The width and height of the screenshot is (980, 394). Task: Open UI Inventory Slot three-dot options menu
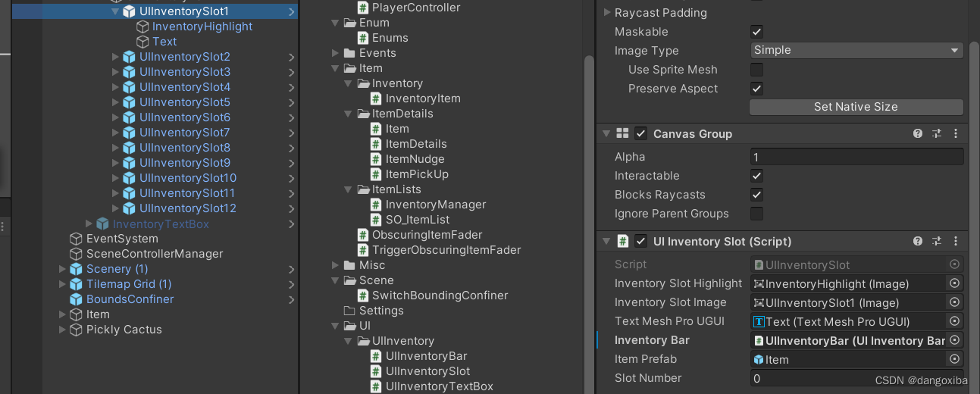tap(955, 241)
